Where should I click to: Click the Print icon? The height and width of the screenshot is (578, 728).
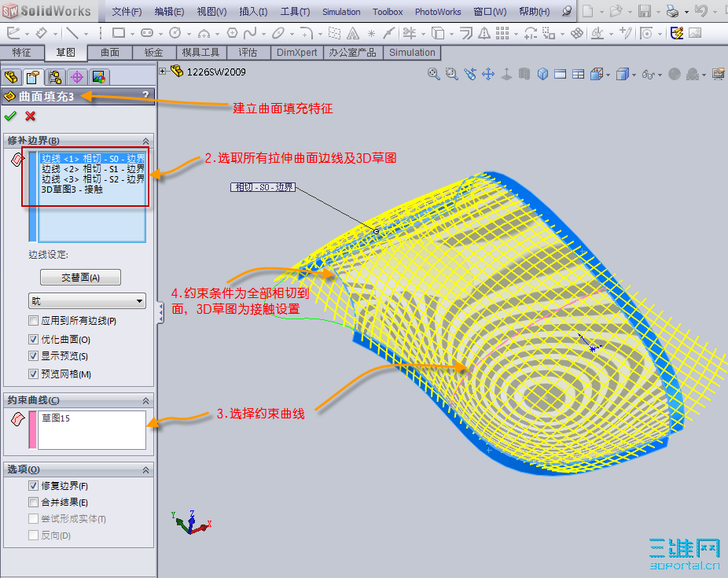coord(672,11)
